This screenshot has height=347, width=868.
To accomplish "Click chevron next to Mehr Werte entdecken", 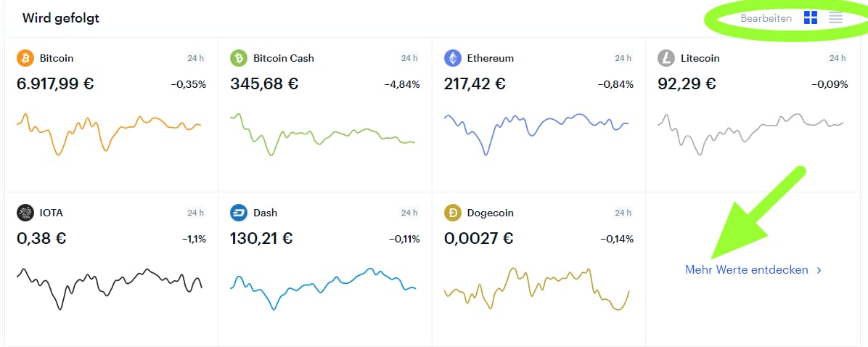I will pyautogui.click(x=819, y=270).
